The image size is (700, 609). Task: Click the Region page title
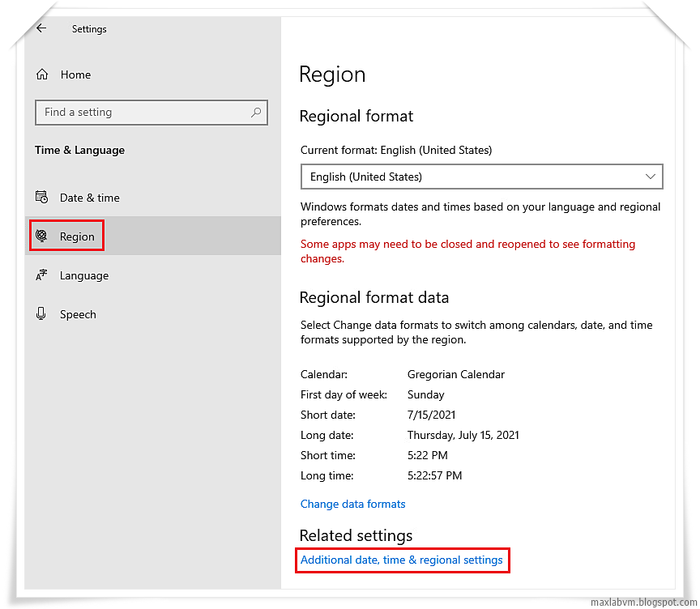(x=332, y=74)
